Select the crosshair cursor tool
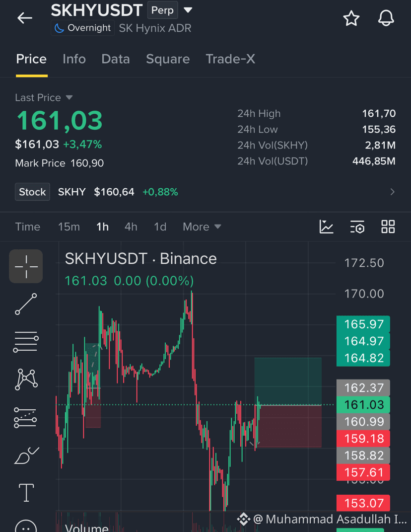411x532 pixels. tap(26, 266)
